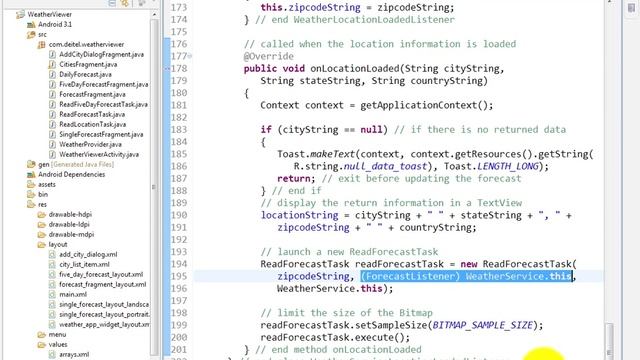The image size is (640, 360).
Task: Select ReadFiveDayForecastTask.java file
Action: coord(104,104)
